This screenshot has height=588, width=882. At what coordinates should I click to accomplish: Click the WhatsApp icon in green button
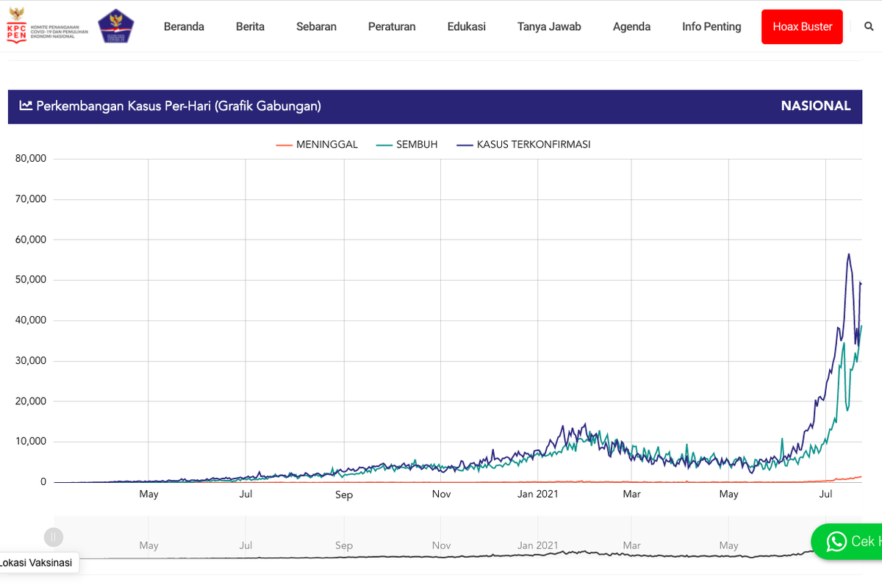(836, 542)
